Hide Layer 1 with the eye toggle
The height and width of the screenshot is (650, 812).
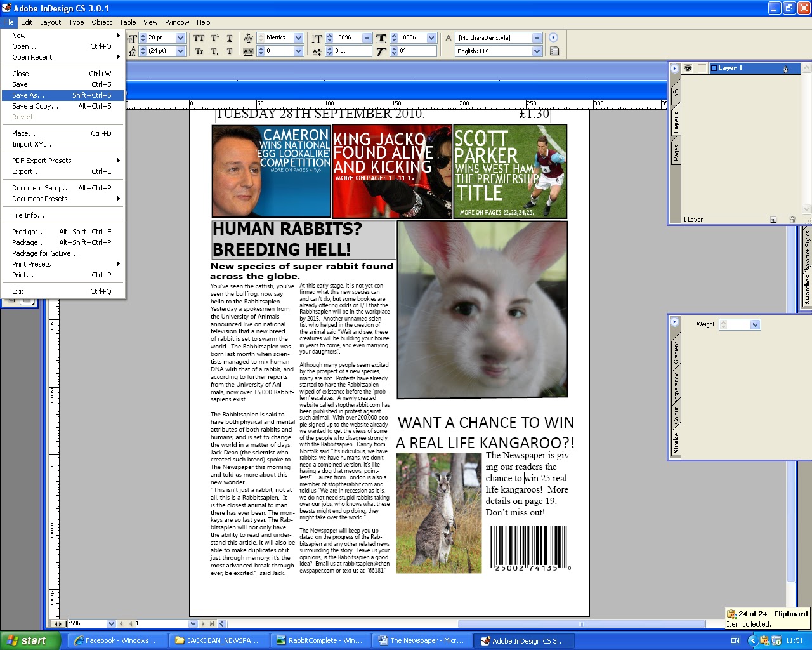(688, 68)
